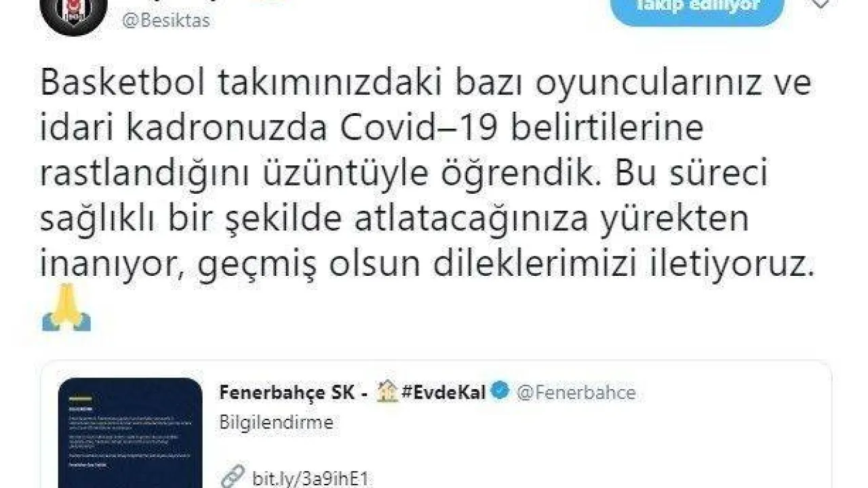Click the chain link icon beside bit.ly
Screen dimensions: 868x488
pos(232,478)
